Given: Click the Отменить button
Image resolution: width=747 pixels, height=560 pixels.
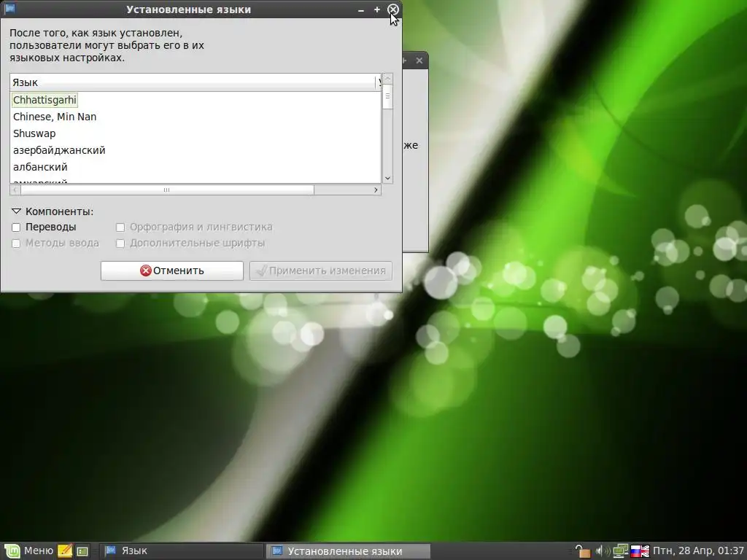Looking at the screenshot, I should click(x=172, y=271).
